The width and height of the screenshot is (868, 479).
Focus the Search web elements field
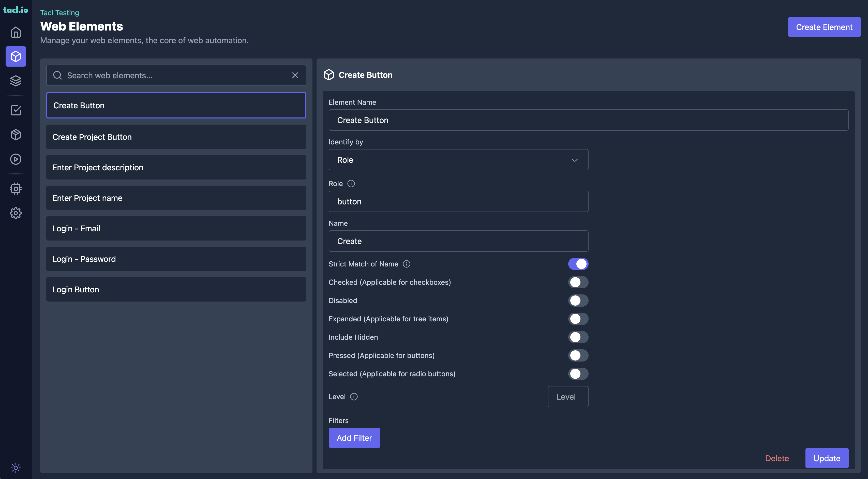[176, 75]
